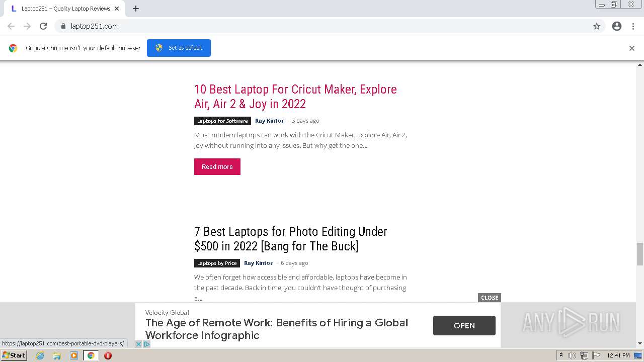Open the Laptops by Price category tag
Viewport: 644px width, 362px height.
217,263
